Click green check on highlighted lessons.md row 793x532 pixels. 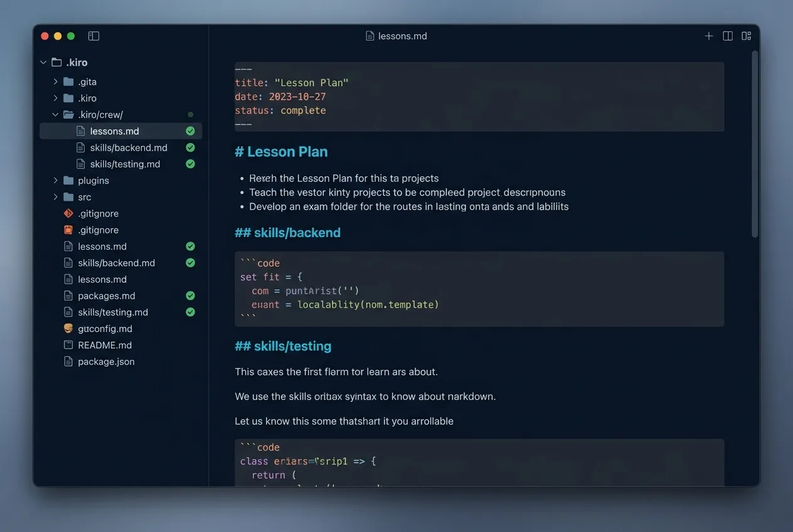(x=190, y=131)
